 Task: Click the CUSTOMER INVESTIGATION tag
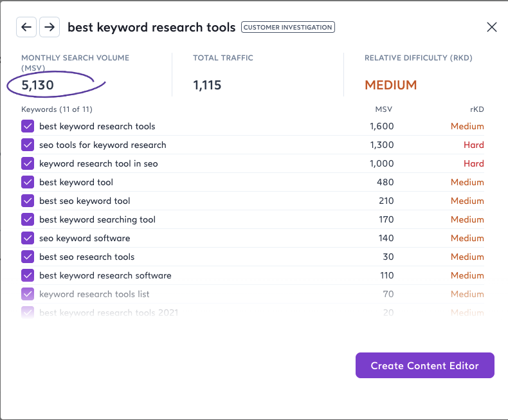pyautogui.click(x=287, y=27)
